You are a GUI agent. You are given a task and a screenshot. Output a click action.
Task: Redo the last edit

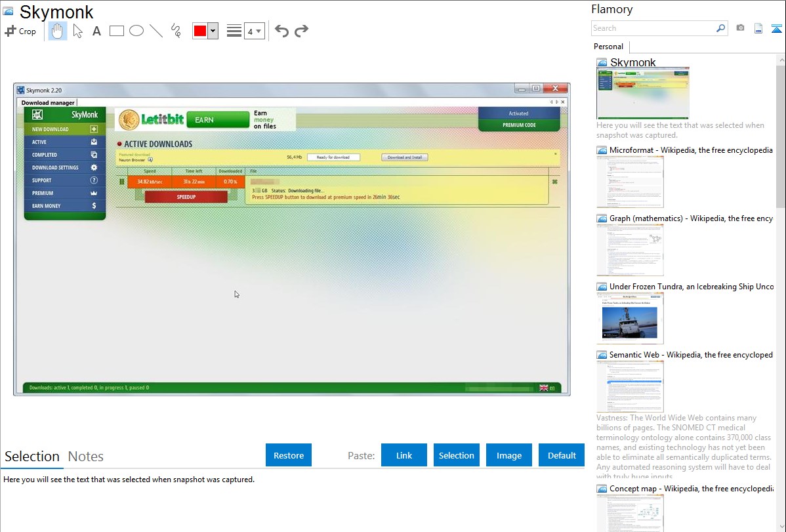pyautogui.click(x=301, y=31)
